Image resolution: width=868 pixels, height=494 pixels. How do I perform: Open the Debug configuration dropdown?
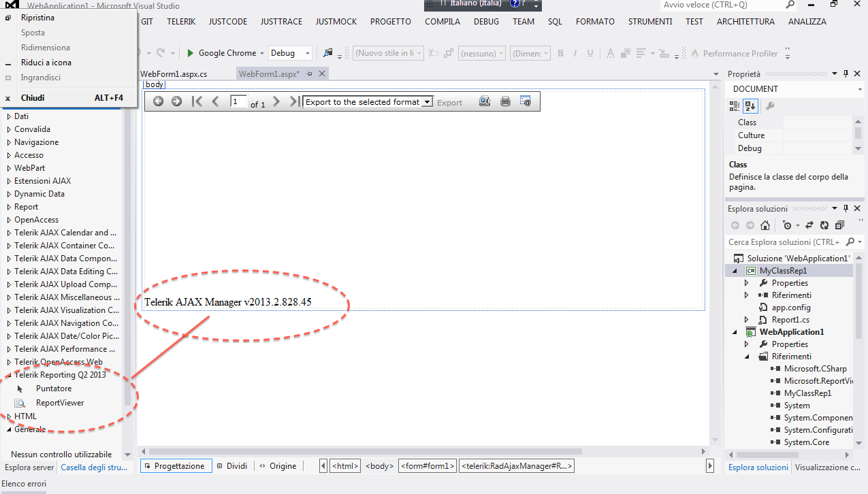(308, 53)
